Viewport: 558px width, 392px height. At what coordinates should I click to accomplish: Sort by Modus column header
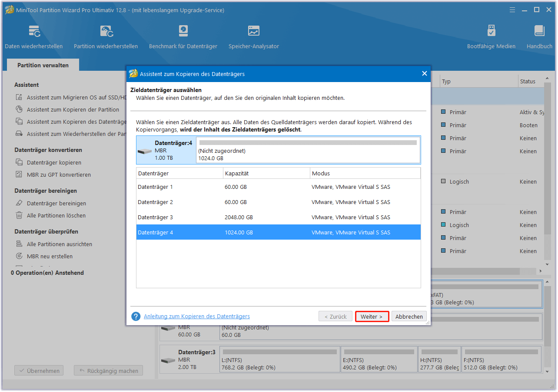[x=365, y=173]
